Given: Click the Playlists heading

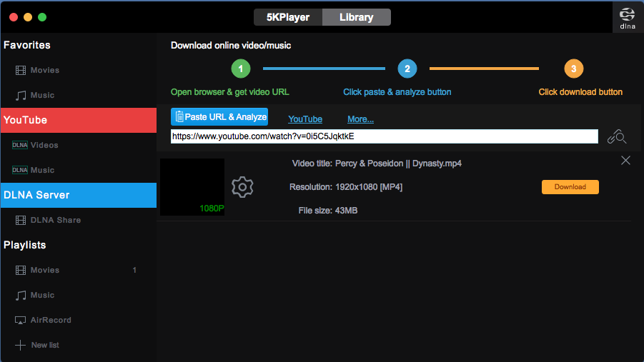Looking at the screenshot, I should pos(24,245).
